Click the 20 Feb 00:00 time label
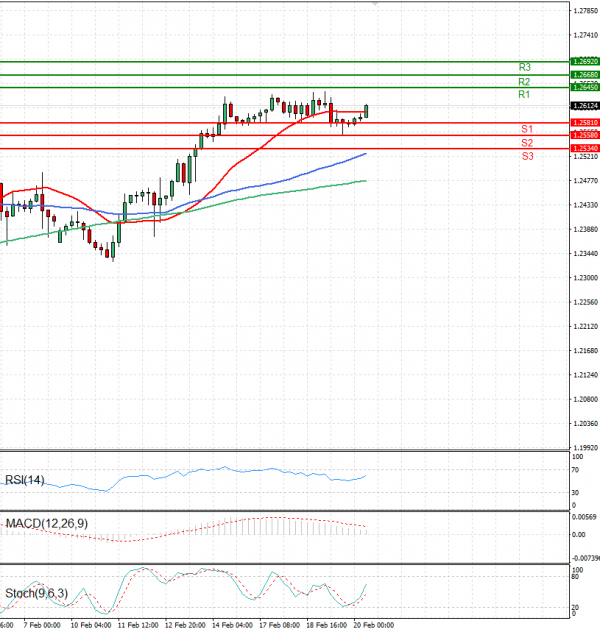Image resolution: width=600 pixels, height=632 pixels. coord(374,625)
